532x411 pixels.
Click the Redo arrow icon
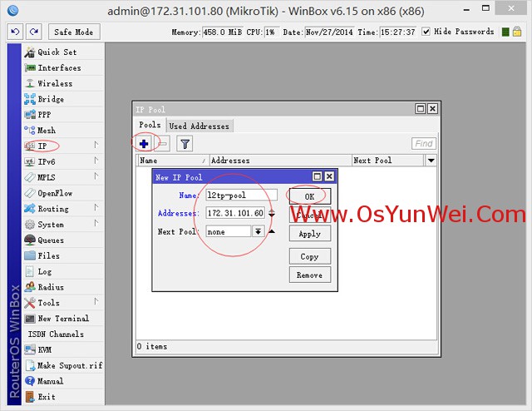tap(34, 32)
